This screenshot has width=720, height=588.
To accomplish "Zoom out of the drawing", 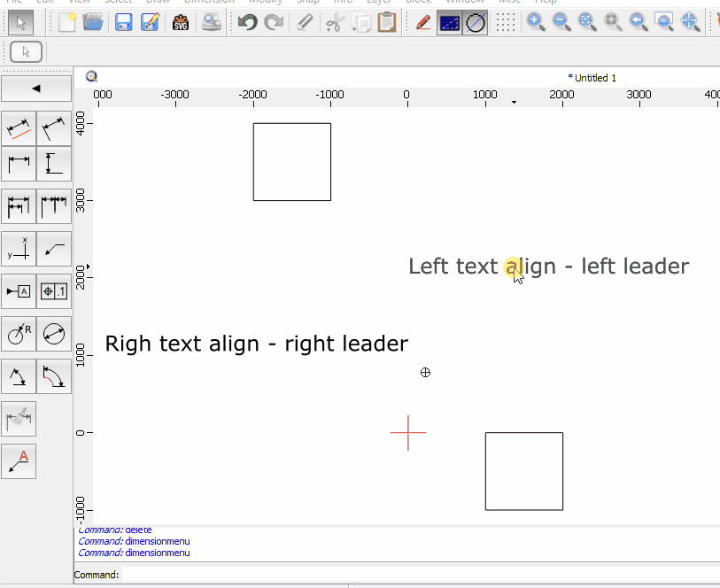I will pyautogui.click(x=561, y=22).
